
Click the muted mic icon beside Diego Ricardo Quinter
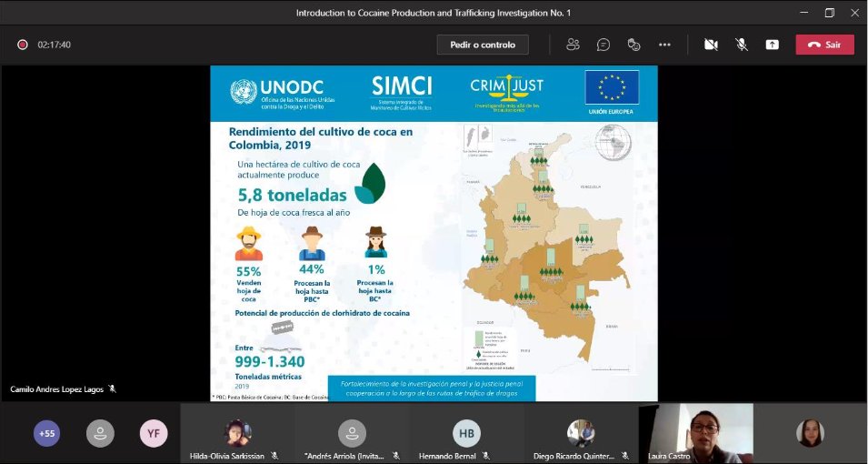624,456
